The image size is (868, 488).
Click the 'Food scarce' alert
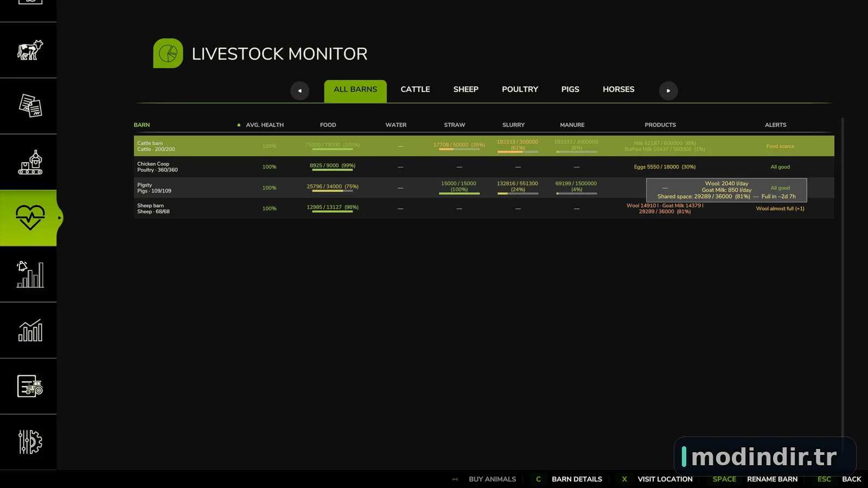pos(780,146)
